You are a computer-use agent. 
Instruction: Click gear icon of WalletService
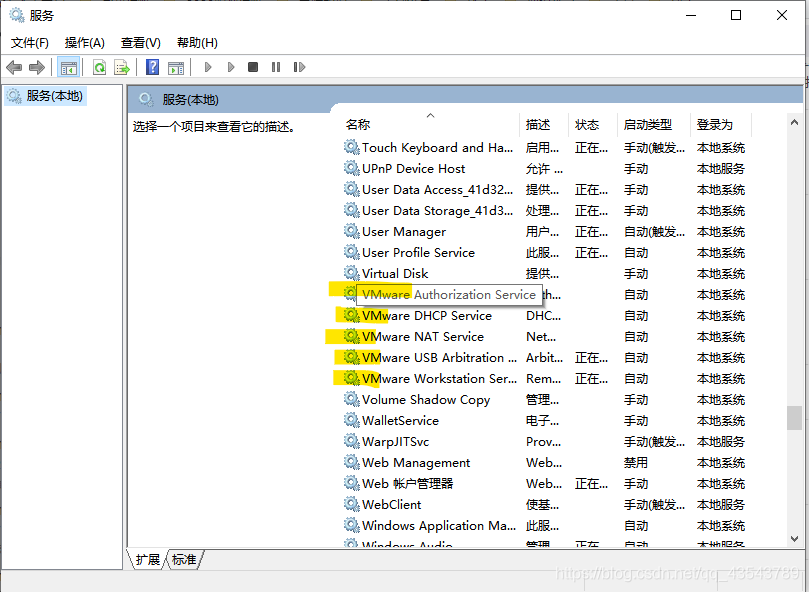coord(352,420)
